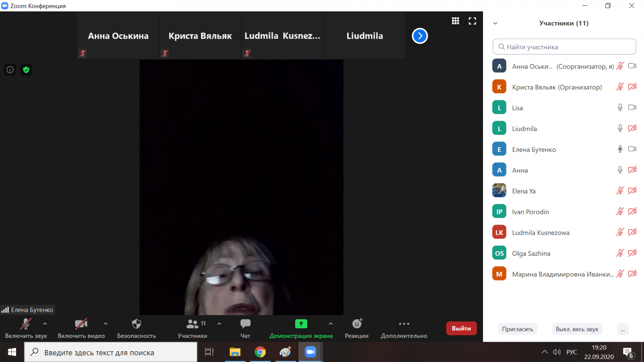Click Марина Владимировна muted mic icon

click(620, 273)
